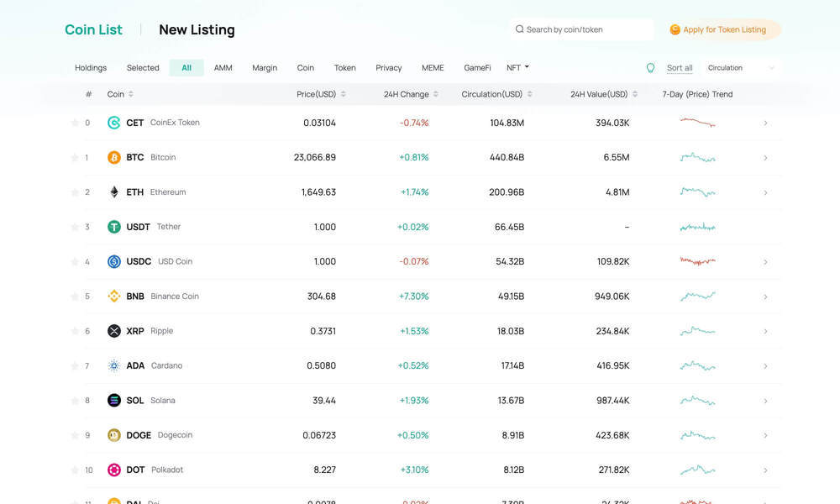This screenshot has height=504, width=840.
Task: Click the lightbulb tip icon near Sort all
Action: point(650,68)
